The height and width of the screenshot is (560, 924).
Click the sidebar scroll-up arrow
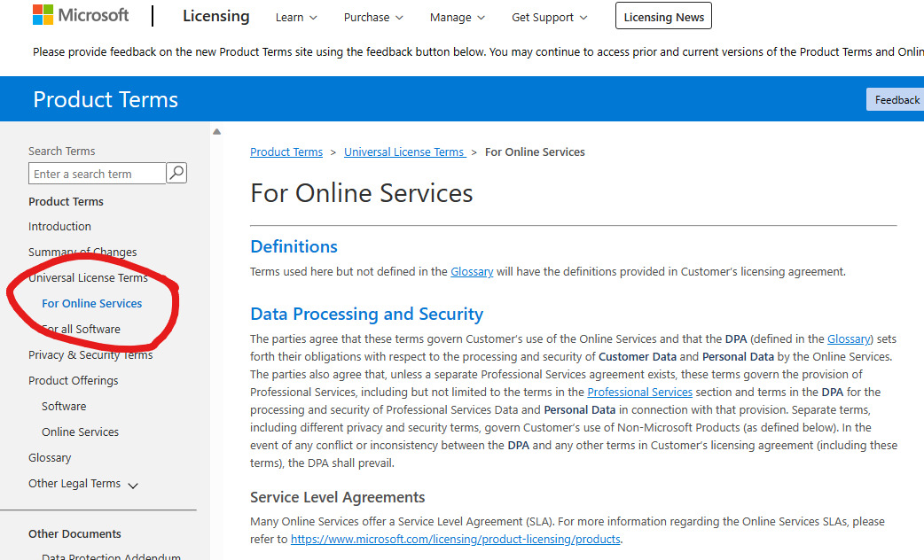pos(217,132)
